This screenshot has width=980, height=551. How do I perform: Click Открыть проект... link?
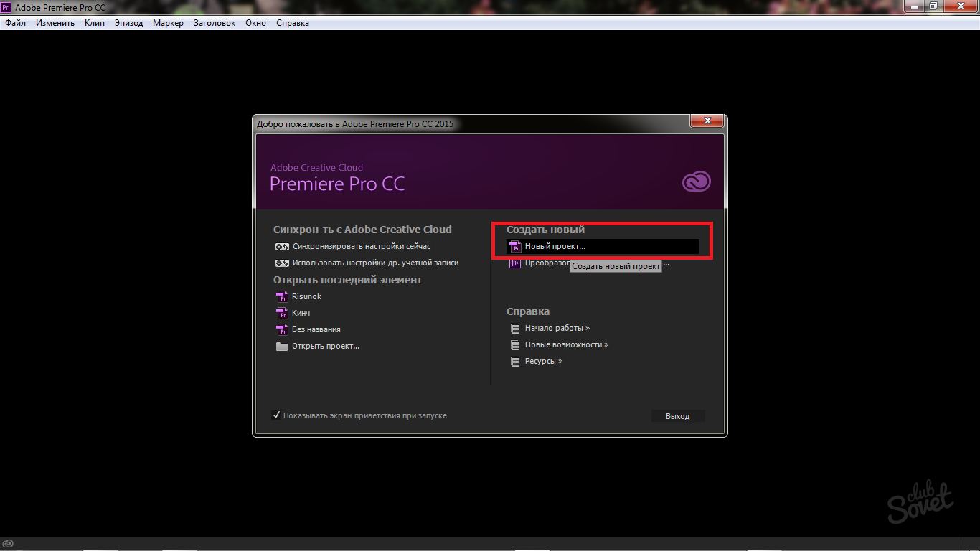coord(326,346)
